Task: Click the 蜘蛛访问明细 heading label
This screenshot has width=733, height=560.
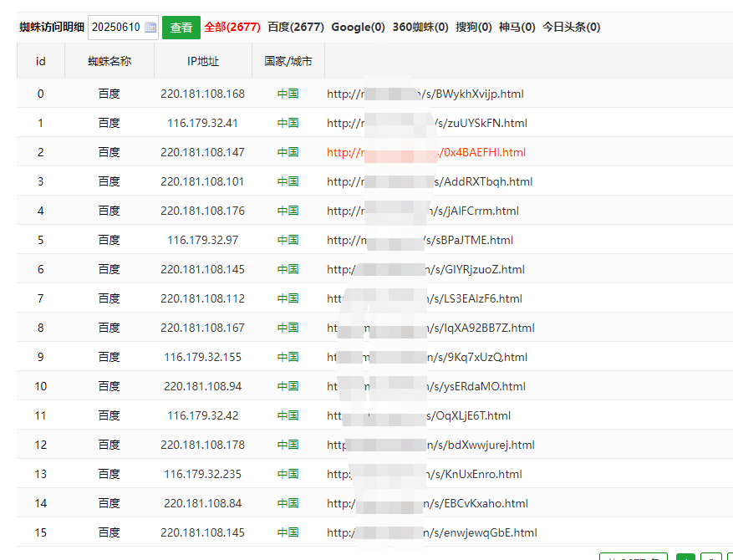Action: coord(52,27)
